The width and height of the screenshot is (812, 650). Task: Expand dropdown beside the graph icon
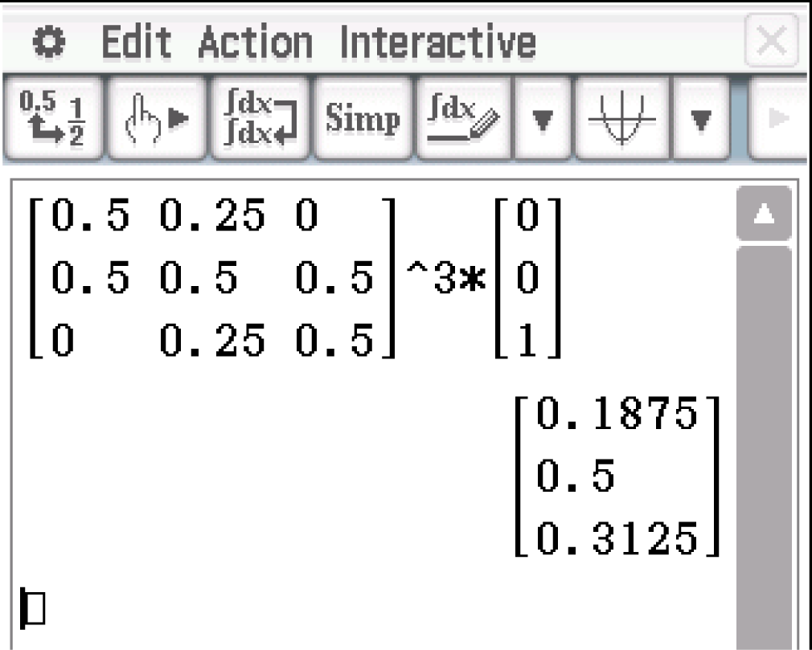(701, 121)
